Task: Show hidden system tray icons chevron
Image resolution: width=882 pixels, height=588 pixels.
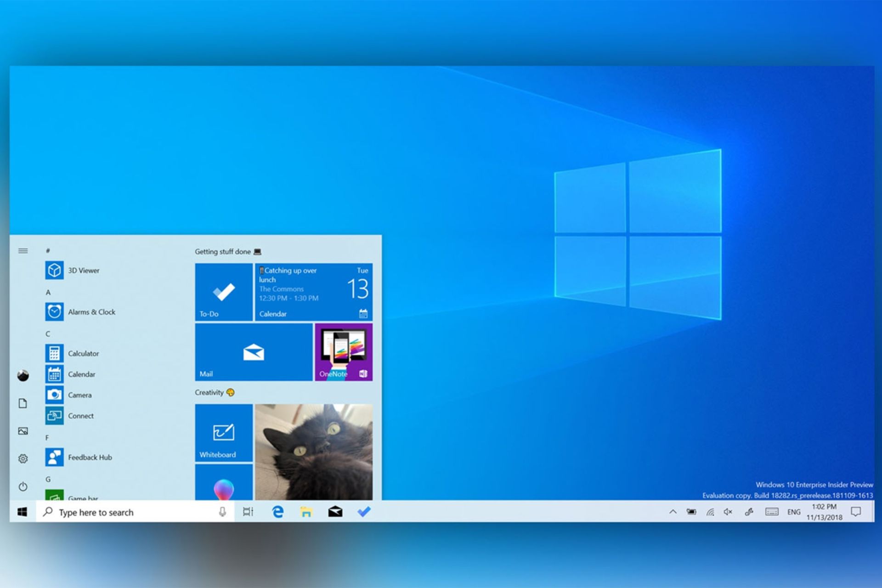Action: click(673, 512)
